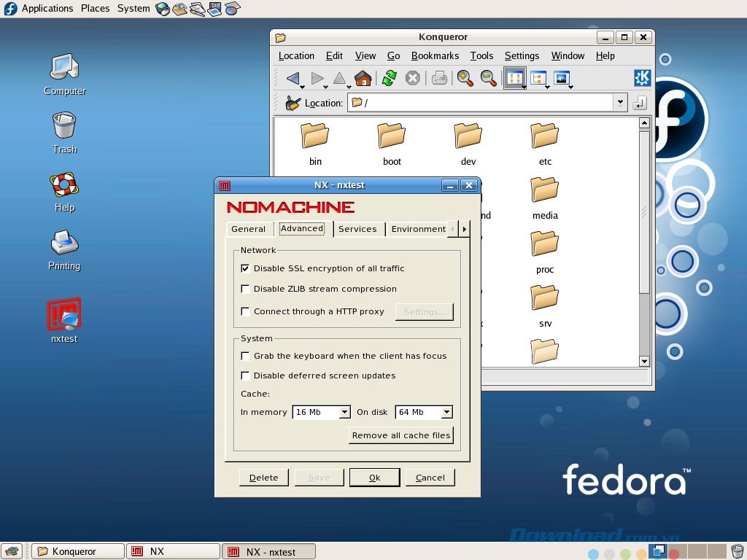Open the location bar history dropdown

(619, 103)
